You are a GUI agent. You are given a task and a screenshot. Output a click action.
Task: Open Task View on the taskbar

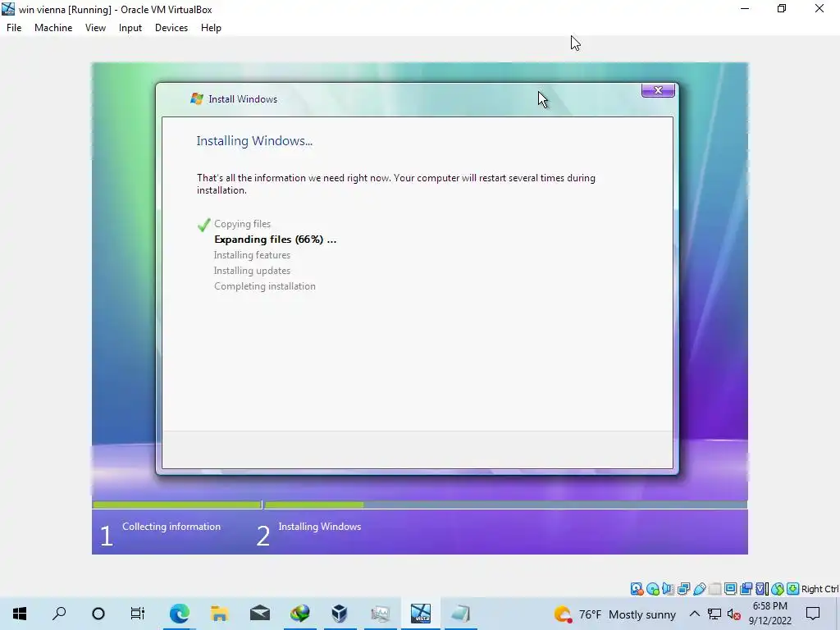(x=138, y=614)
